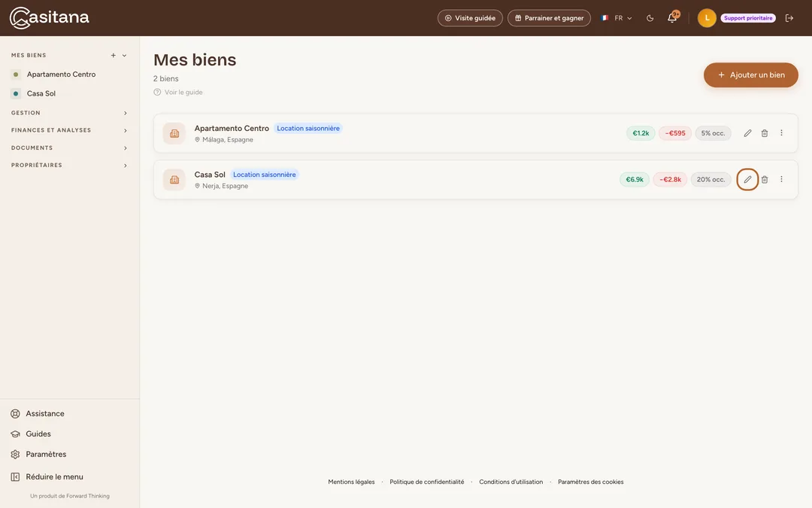
Task: Click the Apartamento Centro building icon
Action: click(174, 133)
